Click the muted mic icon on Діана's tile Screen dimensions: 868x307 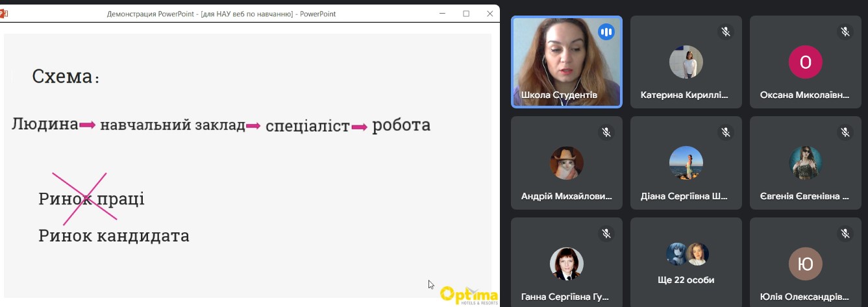725,132
